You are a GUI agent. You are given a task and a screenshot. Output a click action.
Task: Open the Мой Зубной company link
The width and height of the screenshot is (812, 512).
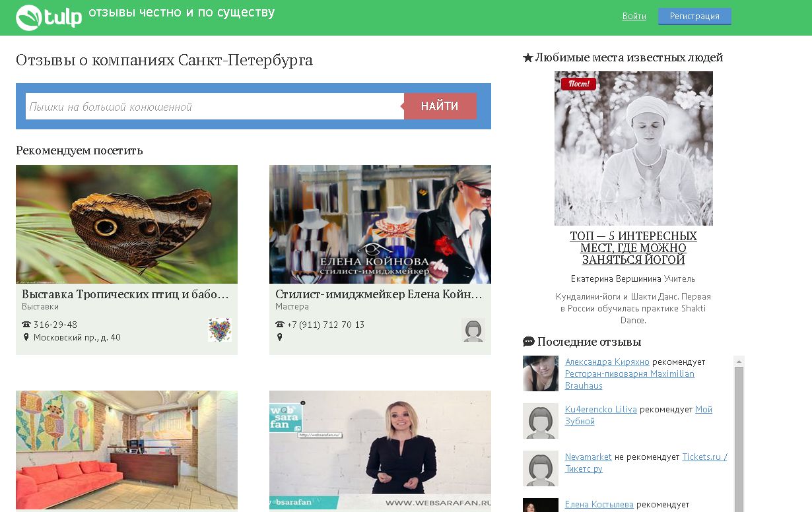pos(638,416)
